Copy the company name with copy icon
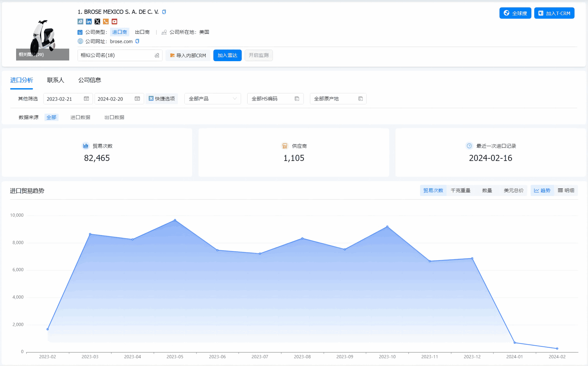 pyautogui.click(x=164, y=12)
